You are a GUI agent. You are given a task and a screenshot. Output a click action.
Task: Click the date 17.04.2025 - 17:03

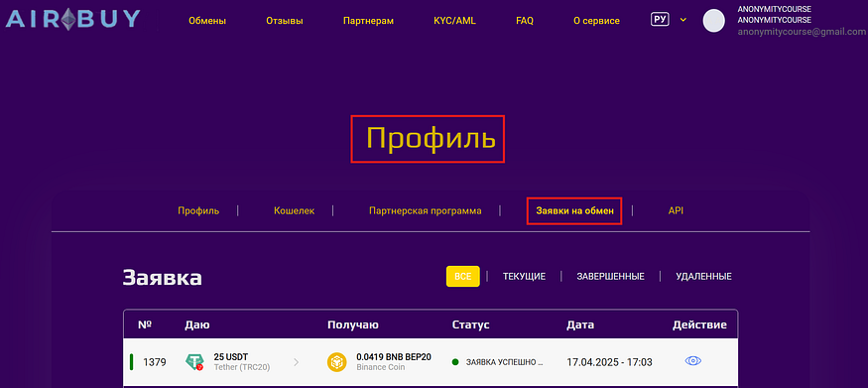(x=609, y=362)
